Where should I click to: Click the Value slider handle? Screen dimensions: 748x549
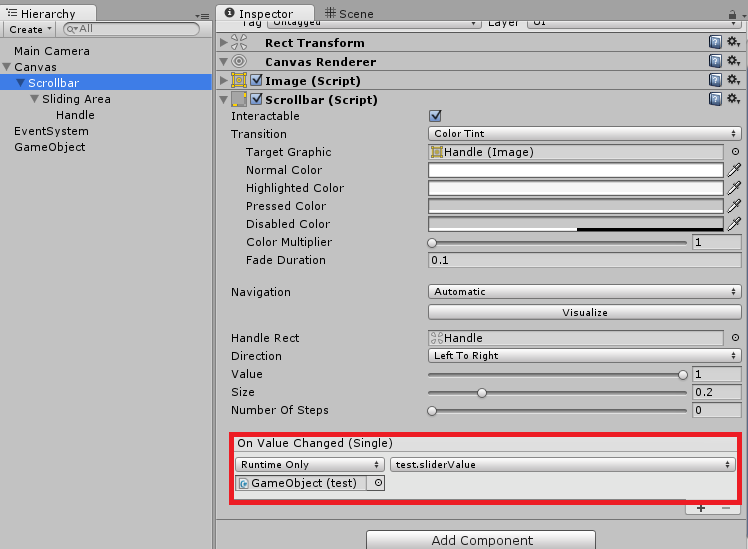pos(683,375)
